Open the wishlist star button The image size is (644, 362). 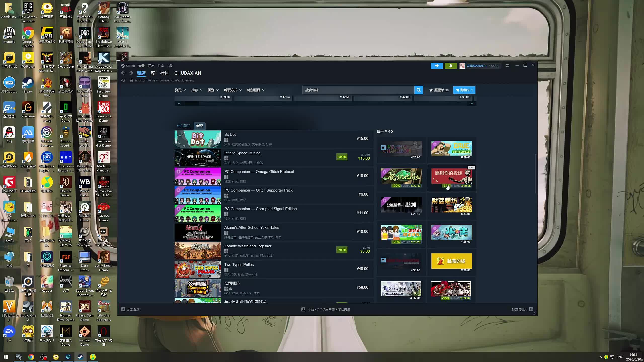click(439, 90)
